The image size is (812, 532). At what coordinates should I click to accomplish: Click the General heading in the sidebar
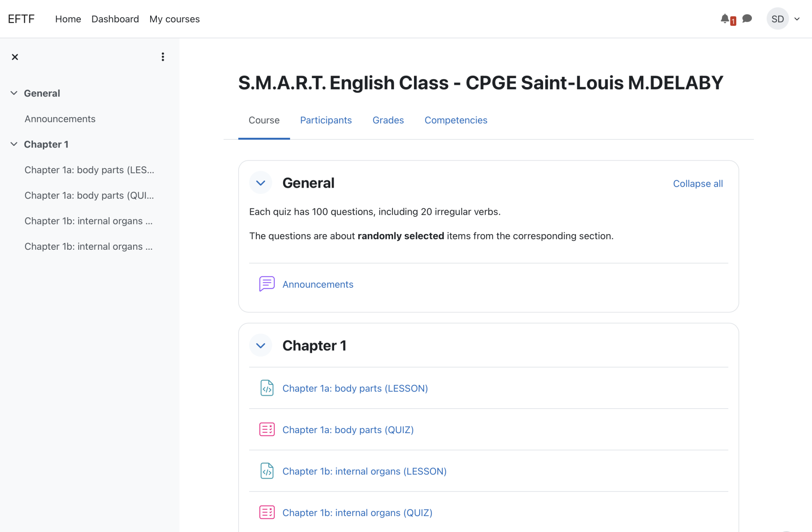click(42, 93)
